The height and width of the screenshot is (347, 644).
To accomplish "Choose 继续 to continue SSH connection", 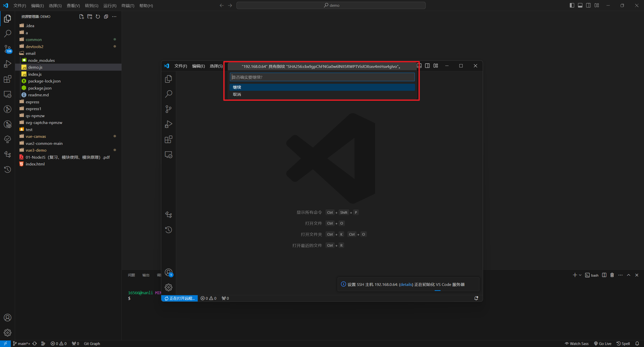I will (322, 87).
